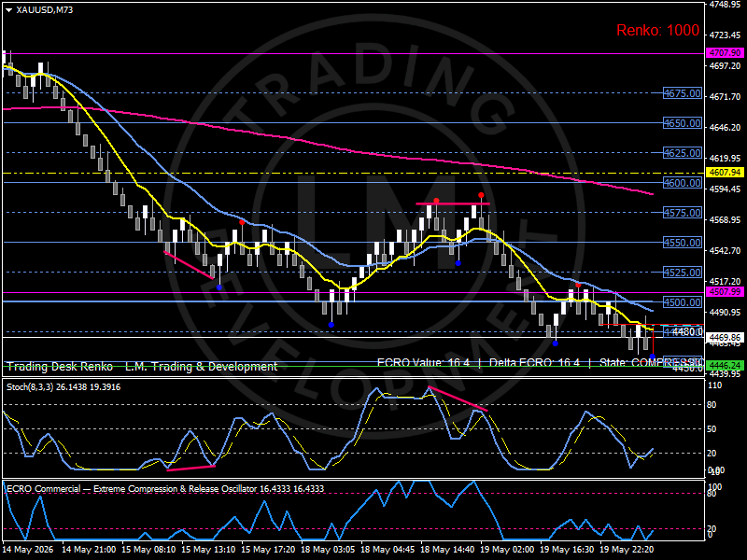Select the pink double-top line near 4575
Viewport: 747px width, 560px height.
click(x=453, y=203)
